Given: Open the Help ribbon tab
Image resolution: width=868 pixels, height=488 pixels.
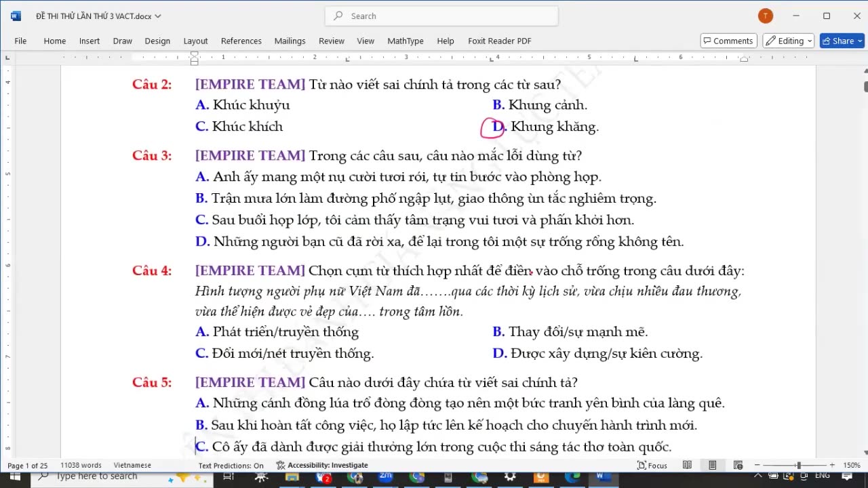Looking at the screenshot, I should point(446,41).
